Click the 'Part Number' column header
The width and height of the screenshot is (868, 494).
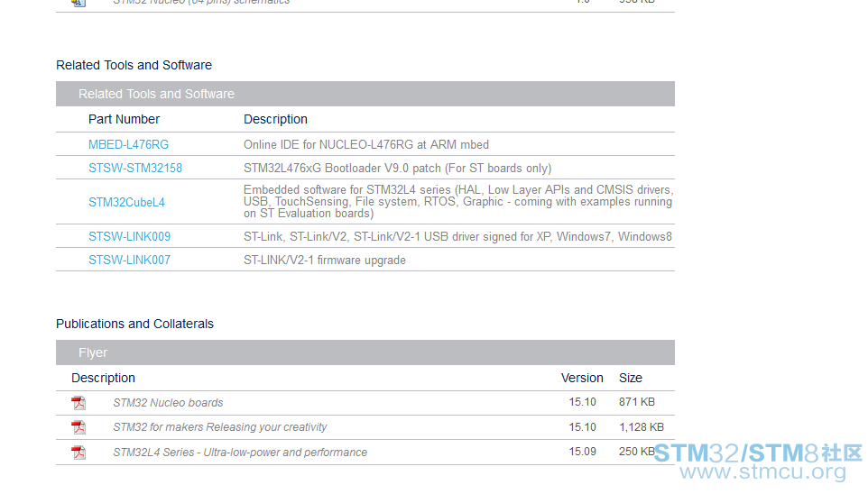pyautogui.click(x=124, y=119)
